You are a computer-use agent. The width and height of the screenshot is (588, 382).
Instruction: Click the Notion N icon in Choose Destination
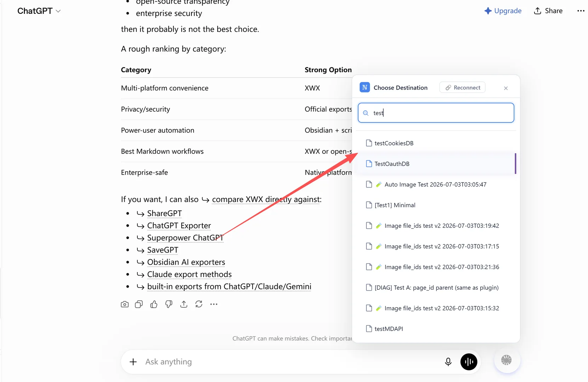tap(365, 87)
